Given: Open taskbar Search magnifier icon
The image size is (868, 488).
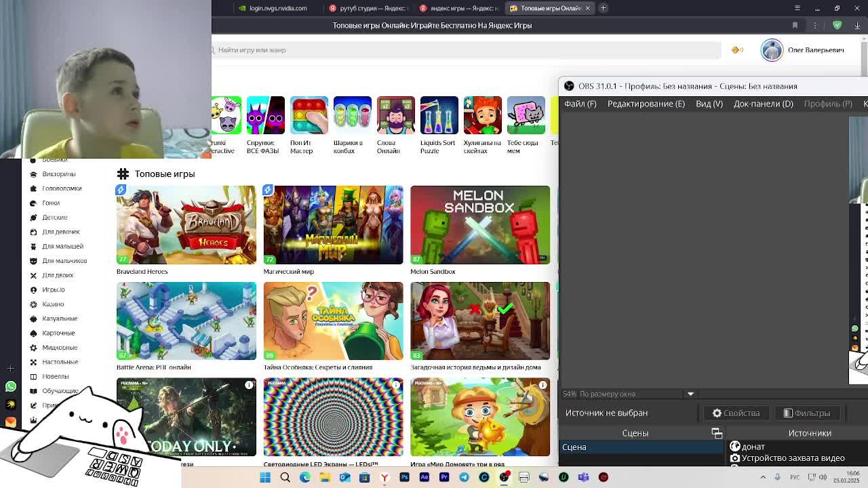Looking at the screenshot, I should [x=285, y=477].
